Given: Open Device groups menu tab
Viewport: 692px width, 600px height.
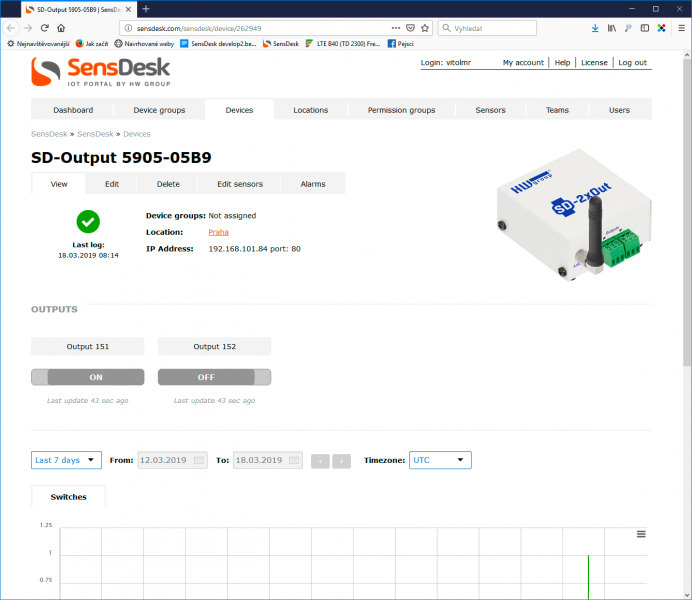Looking at the screenshot, I should point(159,110).
